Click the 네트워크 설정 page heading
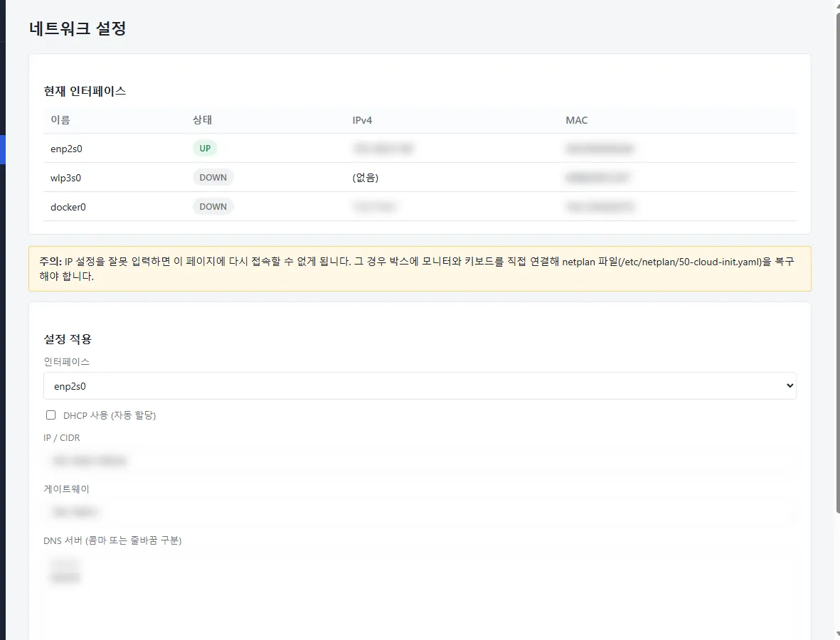This screenshot has width=840, height=640. [x=78, y=28]
